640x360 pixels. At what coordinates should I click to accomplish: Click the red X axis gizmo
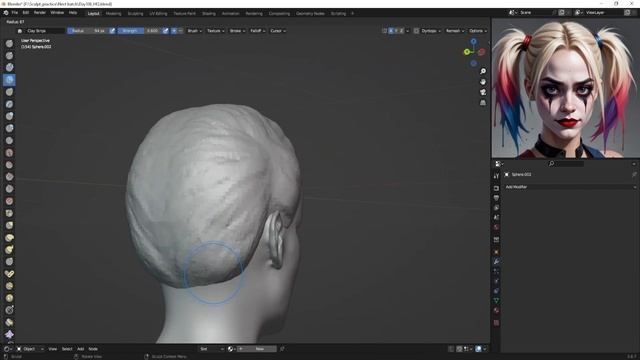click(x=482, y=52)
